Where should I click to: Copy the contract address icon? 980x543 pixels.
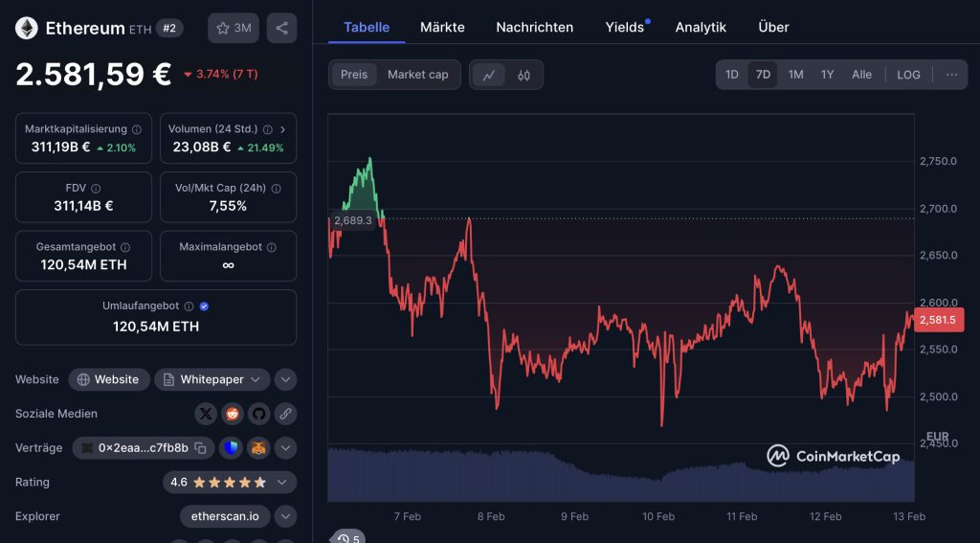tap(200, 448)
